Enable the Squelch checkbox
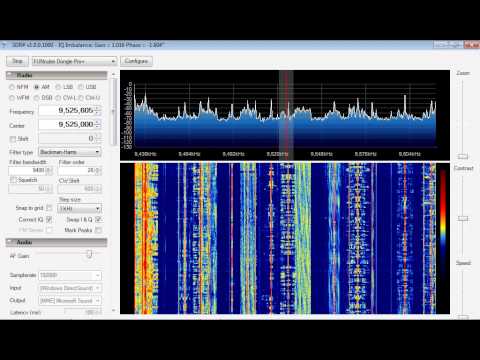This screenshot has width=480, height=360. pyautogui.click(x=13, y=180)
